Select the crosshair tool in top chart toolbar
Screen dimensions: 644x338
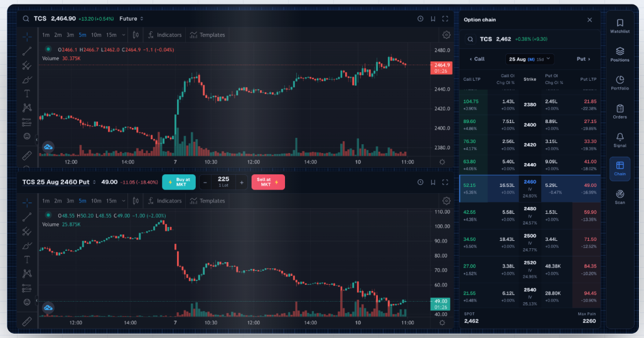[27, 37]
